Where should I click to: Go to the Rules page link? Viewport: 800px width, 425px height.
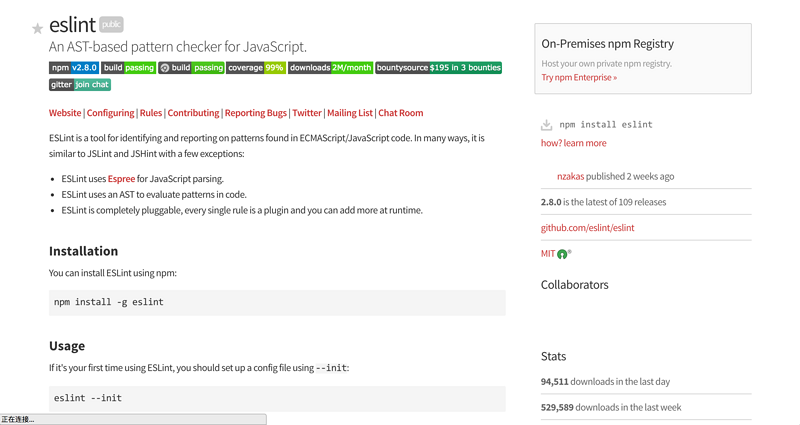[151, 113]
